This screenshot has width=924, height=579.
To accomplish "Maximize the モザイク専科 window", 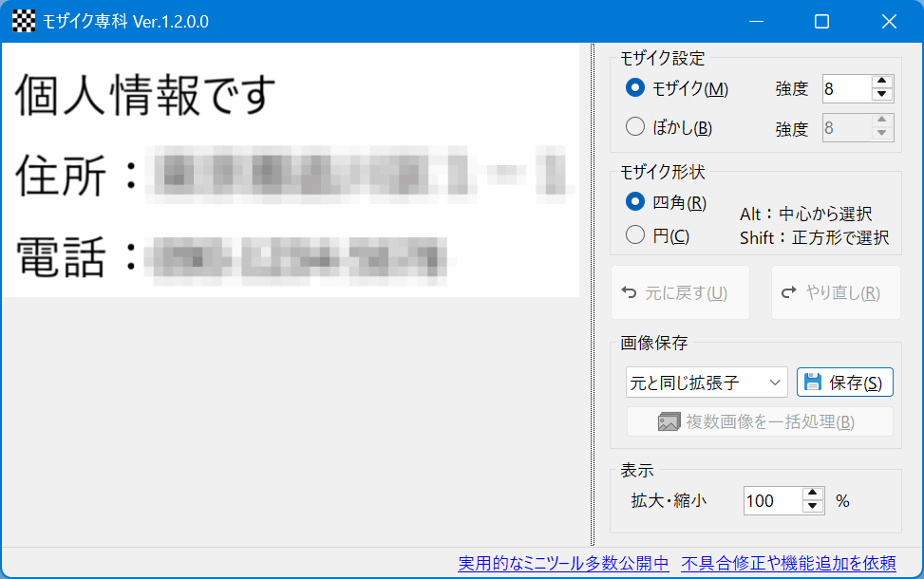I will pos(822,21).
